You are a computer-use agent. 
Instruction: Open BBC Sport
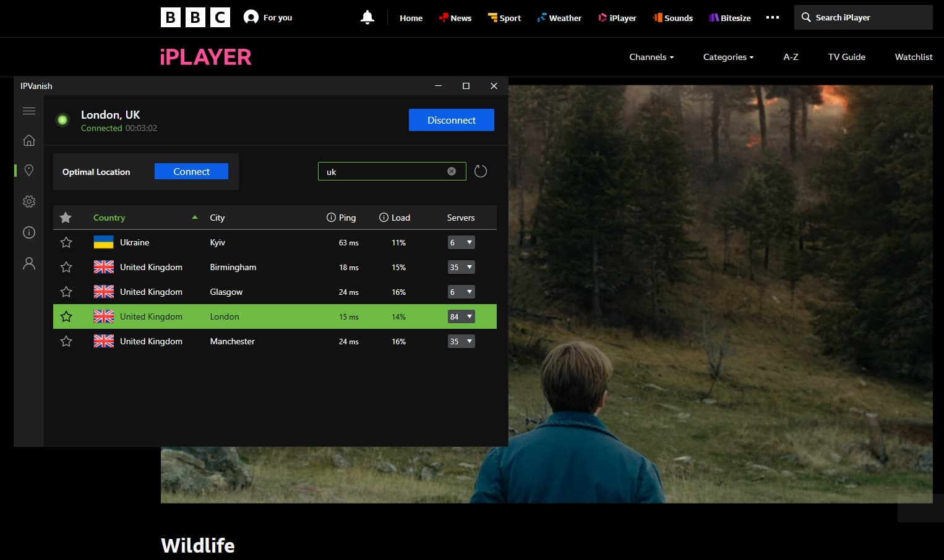pyautogui.click(x=504, y=18)
